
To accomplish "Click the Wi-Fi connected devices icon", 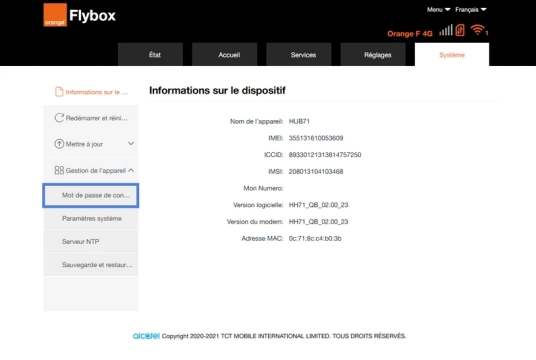I will point(478,30).
